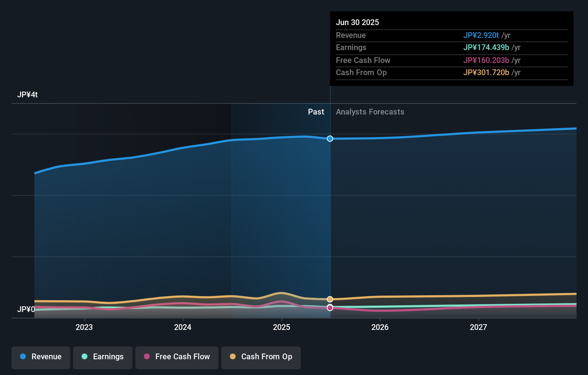Click the Revenue value JP¥2.920t in tooltip
Viewport: 588px width, 375px height.
click(481, 35)
